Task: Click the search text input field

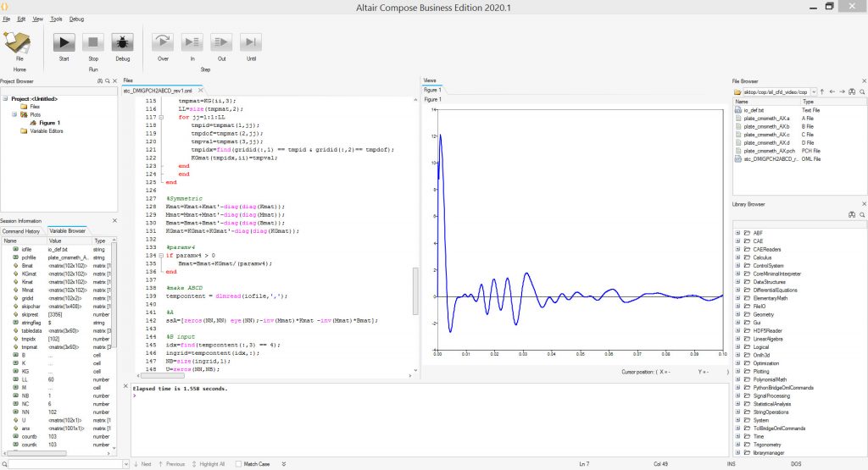Action: (x=64, y=464)
